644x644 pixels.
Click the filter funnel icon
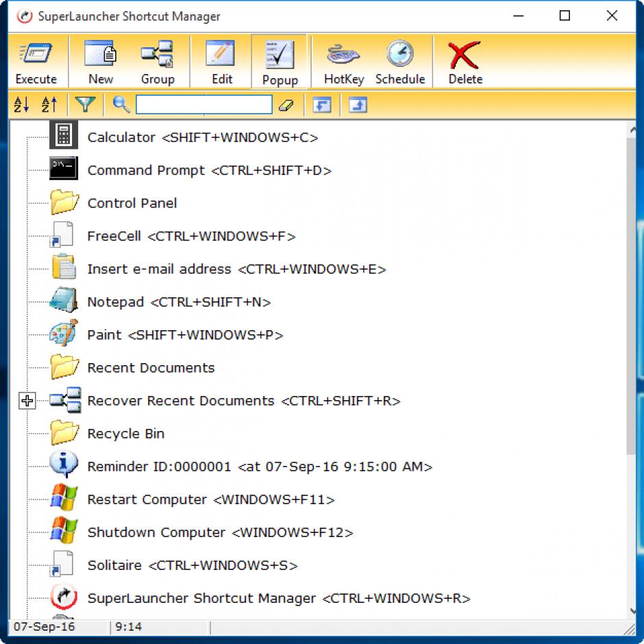click(x=84, y=105)
